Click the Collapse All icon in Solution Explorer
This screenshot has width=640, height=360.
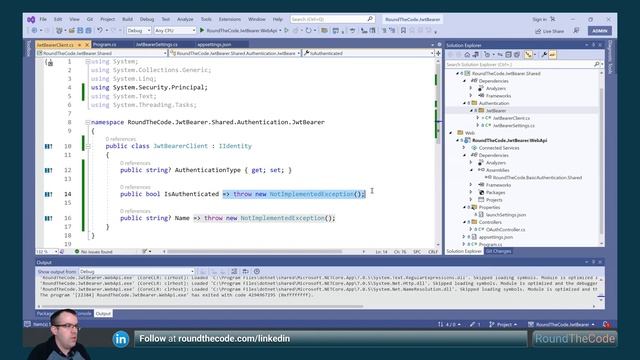coord(508,55)
